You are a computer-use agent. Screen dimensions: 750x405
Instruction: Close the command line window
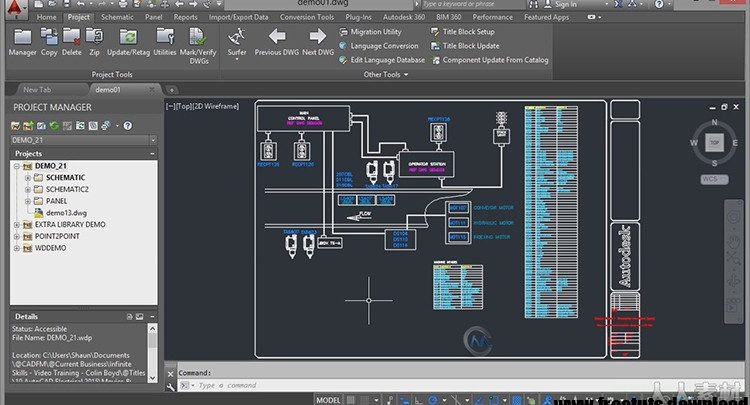(170, 374)
